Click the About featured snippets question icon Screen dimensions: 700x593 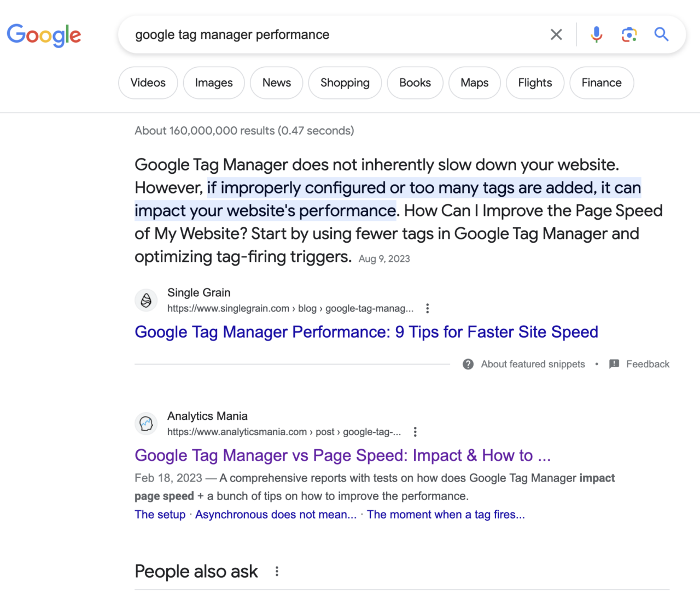[x=468, y=364]
